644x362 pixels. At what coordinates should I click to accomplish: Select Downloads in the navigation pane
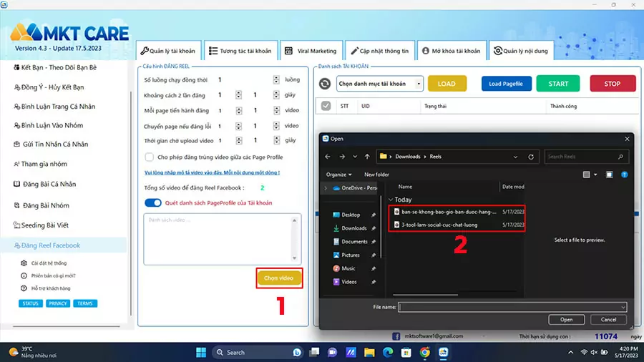[353, 228]
